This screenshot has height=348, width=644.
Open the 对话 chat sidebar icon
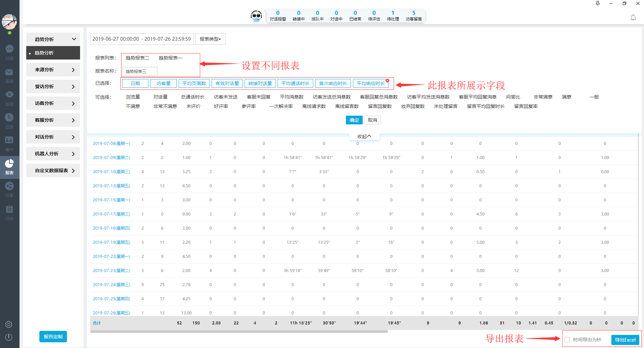[9, 52]
